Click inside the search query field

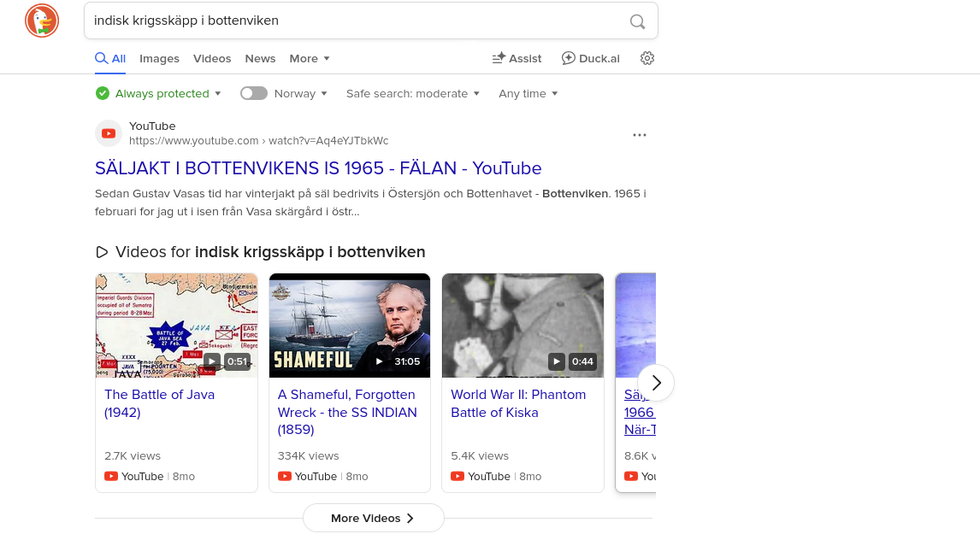[357, 21]
